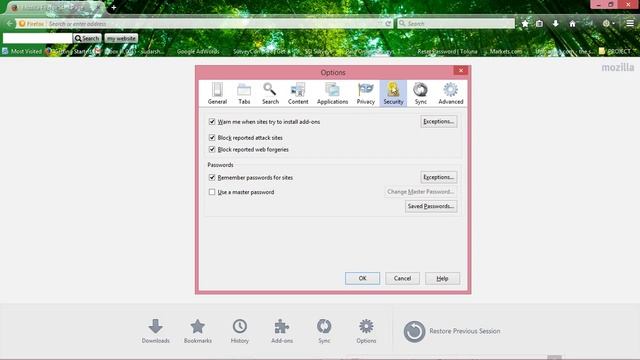640x360 pixels.
Task: Open Help for the Options dialog
Action: coord(442,278)
